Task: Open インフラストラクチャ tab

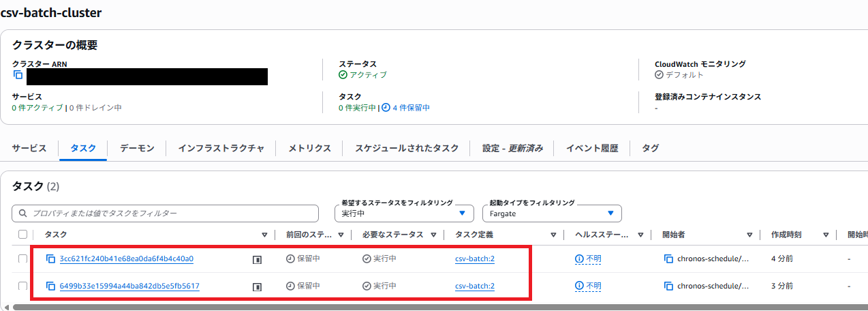Action: tap(221, 148)
